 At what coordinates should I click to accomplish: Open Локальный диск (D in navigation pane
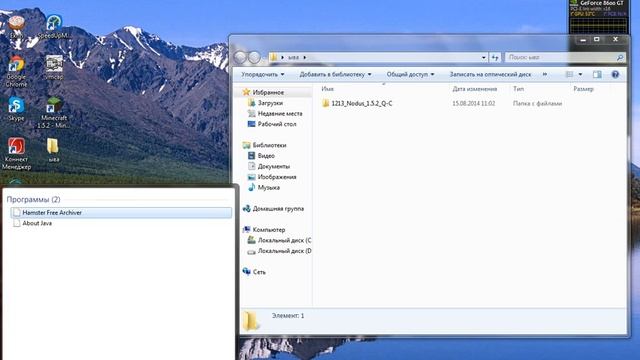point(280,251)
